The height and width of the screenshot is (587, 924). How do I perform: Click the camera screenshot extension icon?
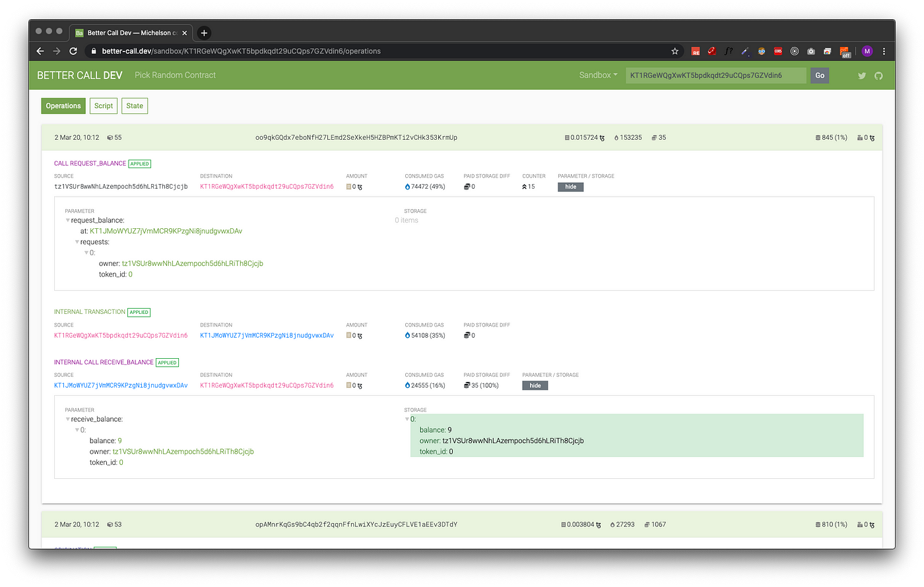pyautogui.click(x=811, y=51)
